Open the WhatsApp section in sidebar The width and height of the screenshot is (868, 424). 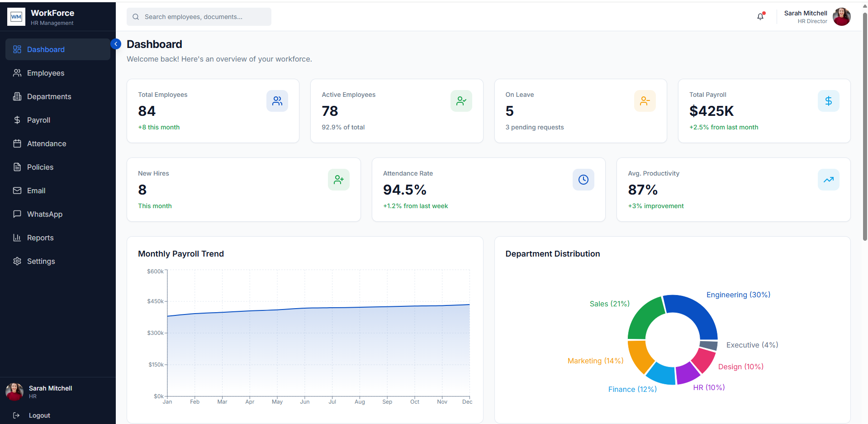click(x=44, y=214)
